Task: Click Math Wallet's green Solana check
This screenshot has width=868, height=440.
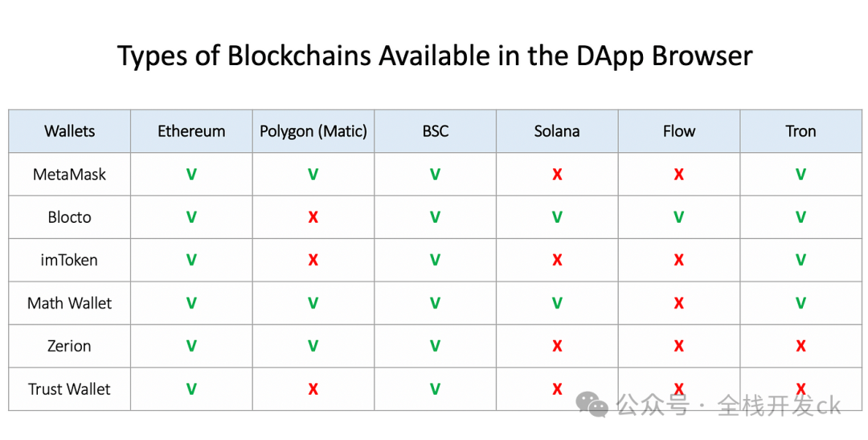Action: tap(557, 303)
